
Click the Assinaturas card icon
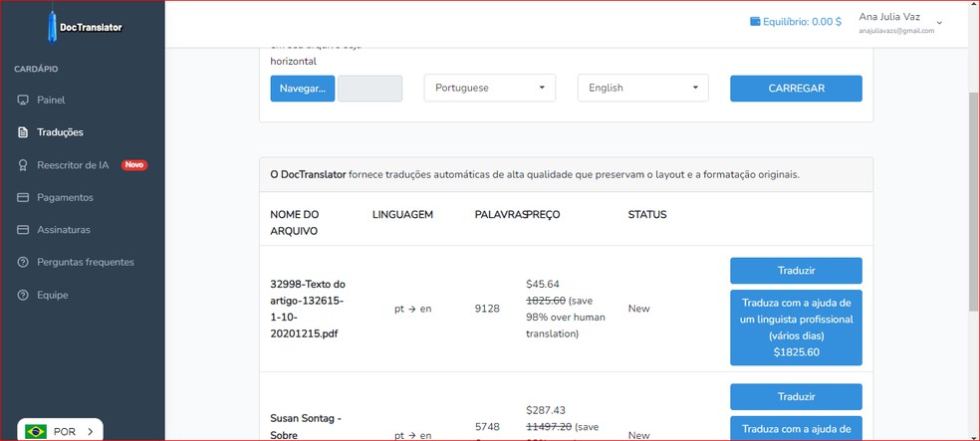[23, 230]
